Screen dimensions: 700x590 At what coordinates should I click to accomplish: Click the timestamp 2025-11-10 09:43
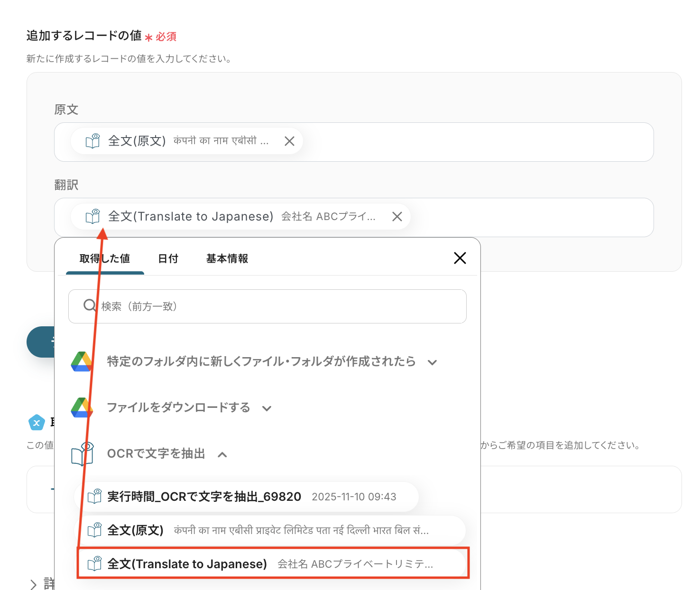(x=354, y=497)
